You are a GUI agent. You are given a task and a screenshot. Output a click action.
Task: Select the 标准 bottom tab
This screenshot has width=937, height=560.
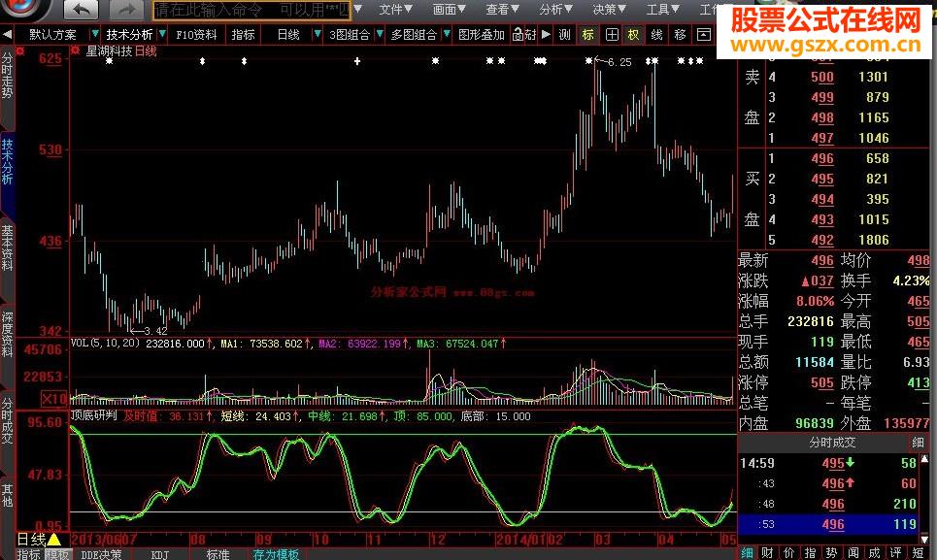click(x=218, y=554)
